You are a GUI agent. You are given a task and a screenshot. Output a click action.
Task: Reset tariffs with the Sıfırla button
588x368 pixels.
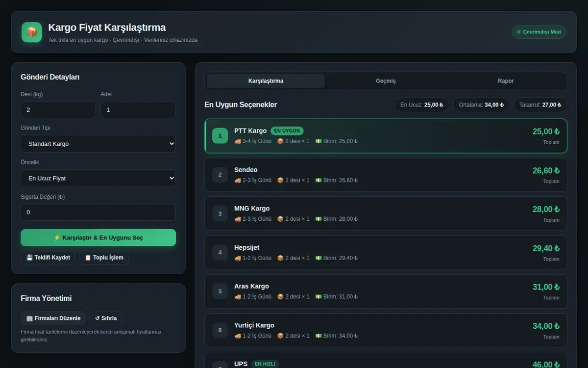coord(106,318)
